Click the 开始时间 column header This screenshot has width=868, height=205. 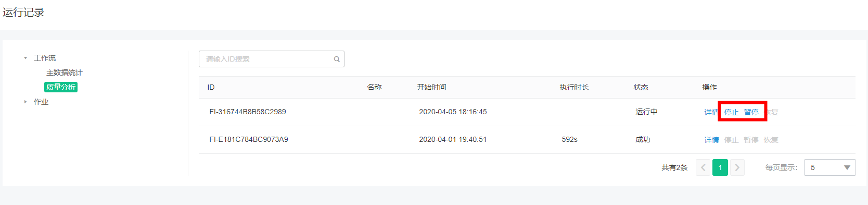click(431, 87)
